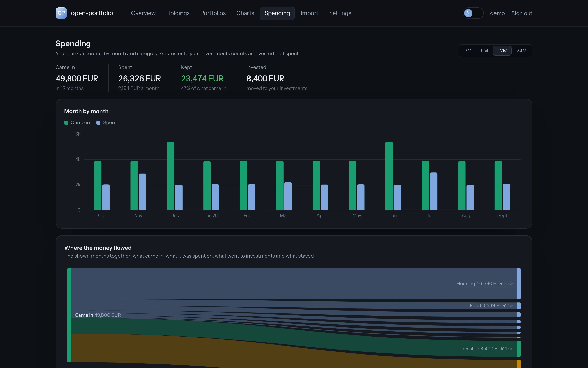This screenshot has height=368, width=588.
Task: Click the Nov Spent blue bar
Action: 142,192
